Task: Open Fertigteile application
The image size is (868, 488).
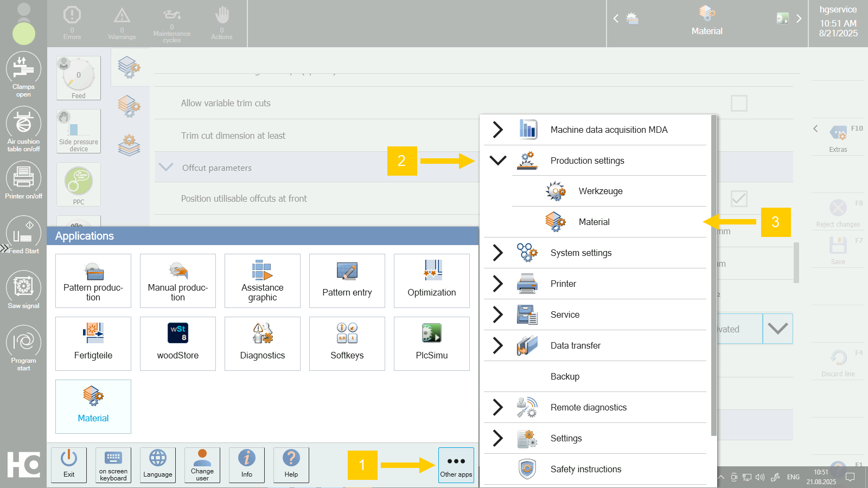Action: pos(93,344)
